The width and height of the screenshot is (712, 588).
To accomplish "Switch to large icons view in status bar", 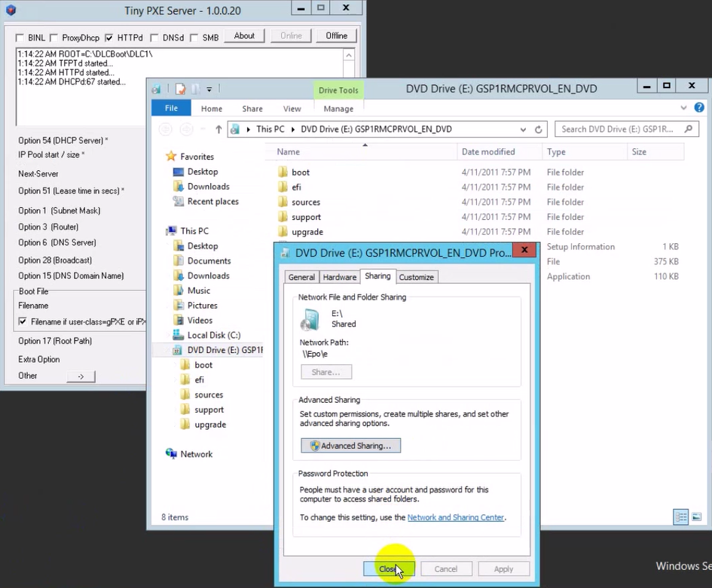I will pos(697,517).
